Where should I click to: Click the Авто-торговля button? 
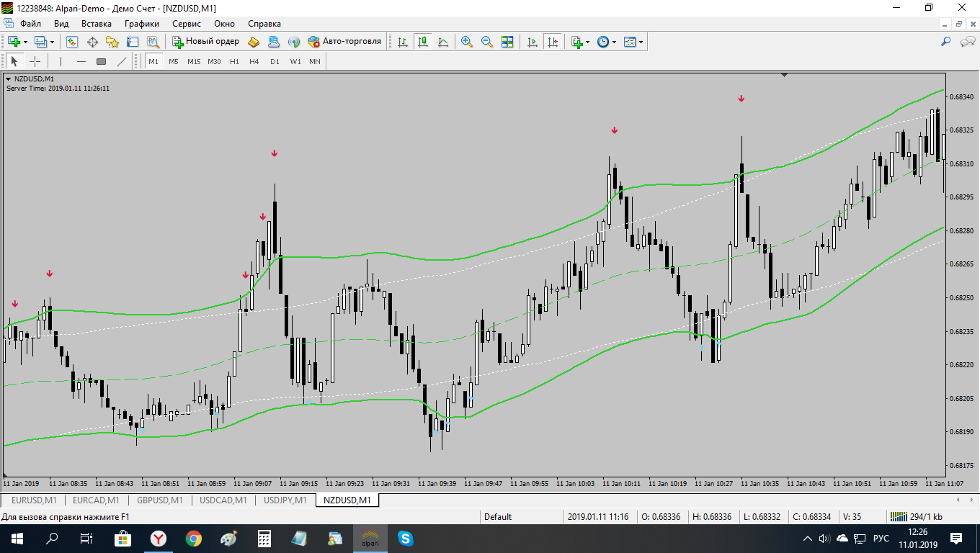pos(344,42)
